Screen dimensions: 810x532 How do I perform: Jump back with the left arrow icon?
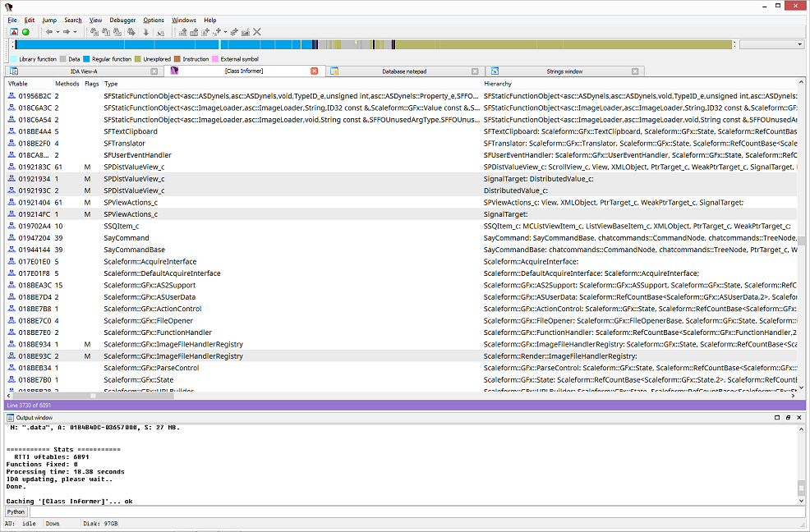point(49,32)
